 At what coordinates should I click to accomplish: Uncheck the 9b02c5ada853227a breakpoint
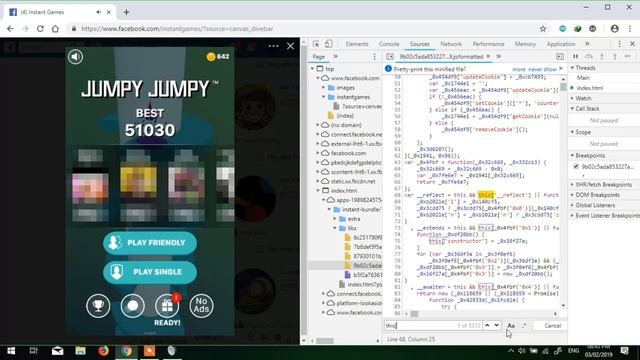tap(576, 167)
